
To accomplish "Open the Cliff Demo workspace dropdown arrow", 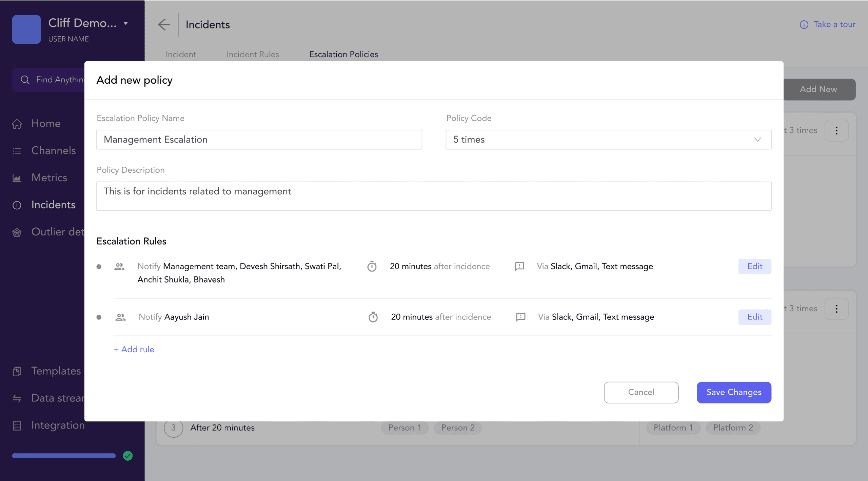I will pyautogui.click(x=126, y=23).
